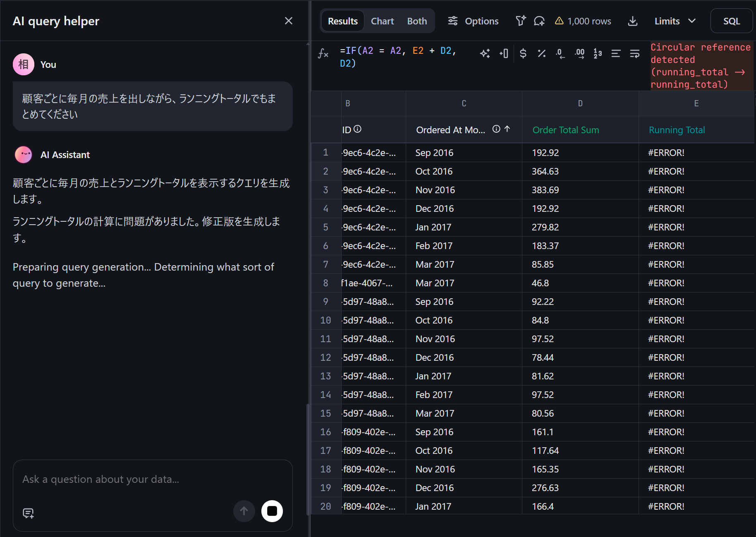Open the Options settings panel
This screenshot has height=537, width=756.
point(473,21)
